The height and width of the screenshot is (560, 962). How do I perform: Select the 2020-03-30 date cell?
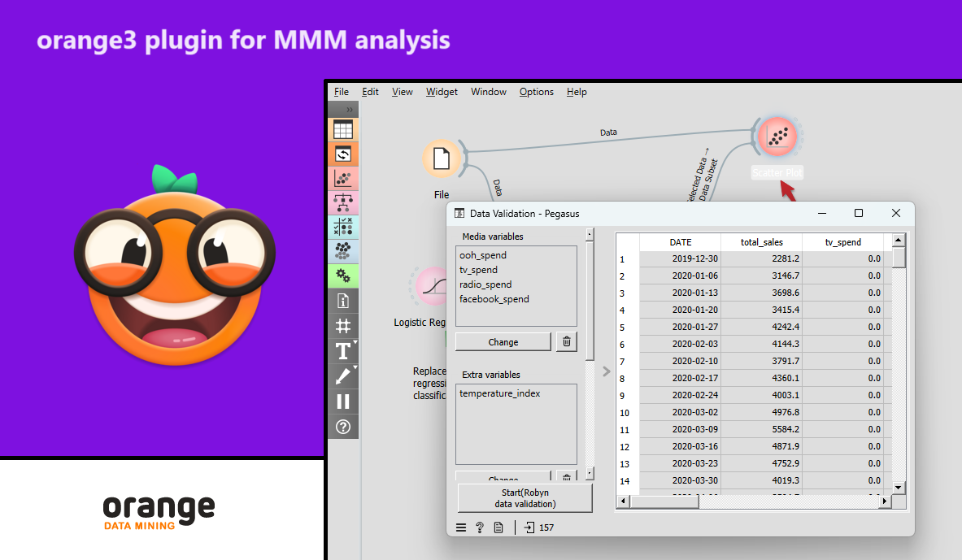[x=681, y=481]
